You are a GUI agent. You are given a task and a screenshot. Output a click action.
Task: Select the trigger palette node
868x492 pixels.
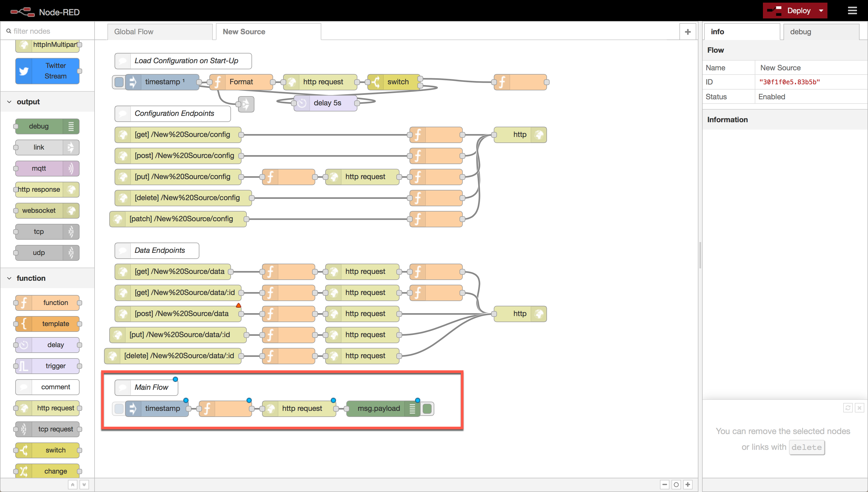coord(47,366)
